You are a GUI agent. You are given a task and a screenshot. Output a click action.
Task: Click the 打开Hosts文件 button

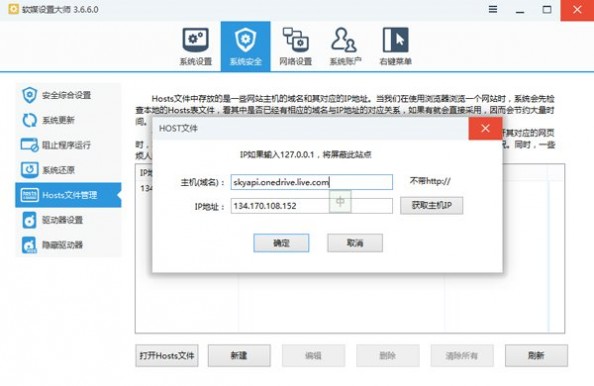pyautogui.click(x=167, y=355)
